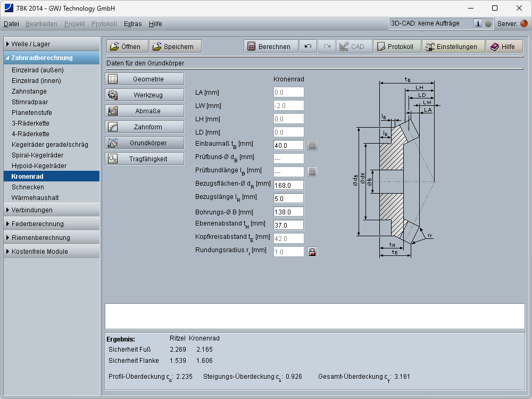This screenshot has height=399, width=532.
Task: Open the Datei menu
Action: (11, 23)
